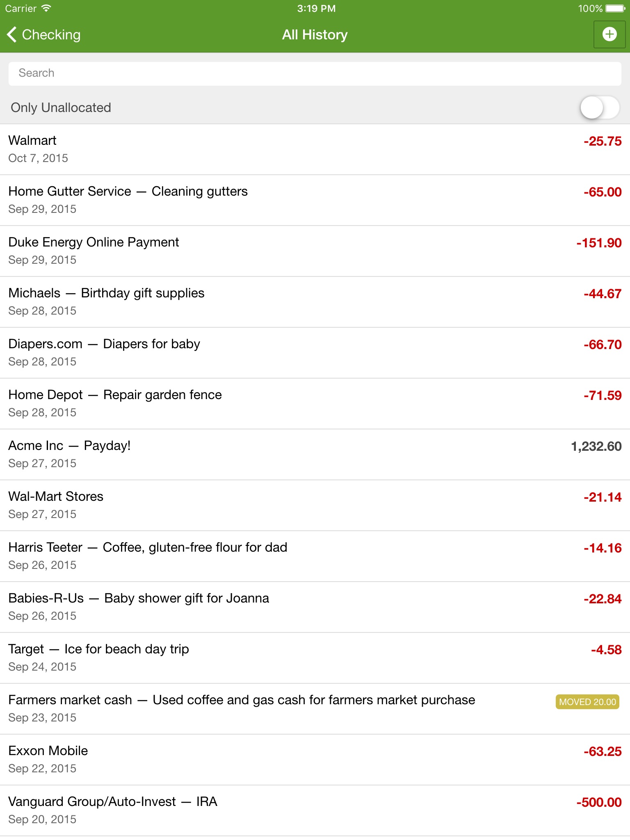Image resolution: width=630 pixels, height=840 pixels.
Task: Select the Diapers.com transaction row
Action: click(315, 353)
